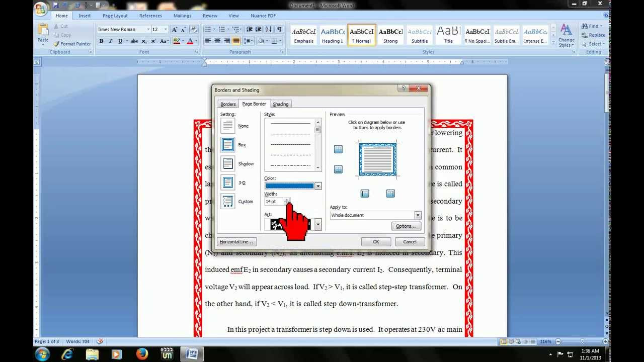Open the Mailings ribbon tab
The height and width of the screenshot is (362, 644).
[x=182, y=16]
